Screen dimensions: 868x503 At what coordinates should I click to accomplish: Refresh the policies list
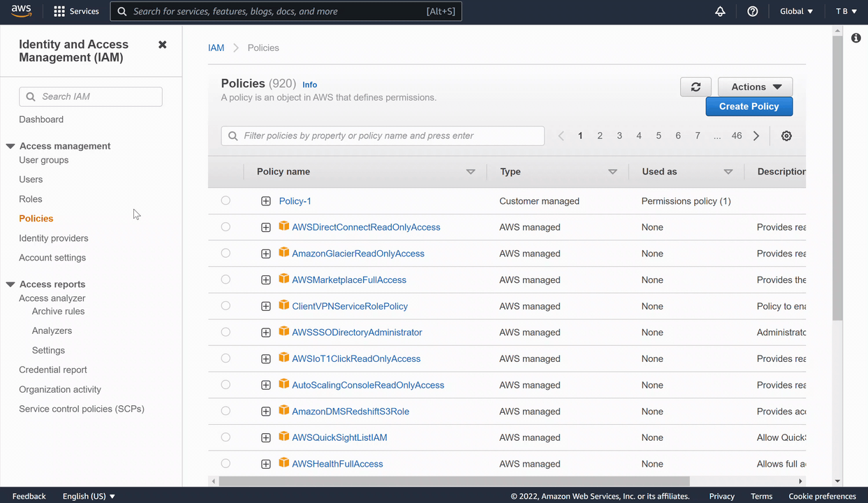(x=696, y=87)
